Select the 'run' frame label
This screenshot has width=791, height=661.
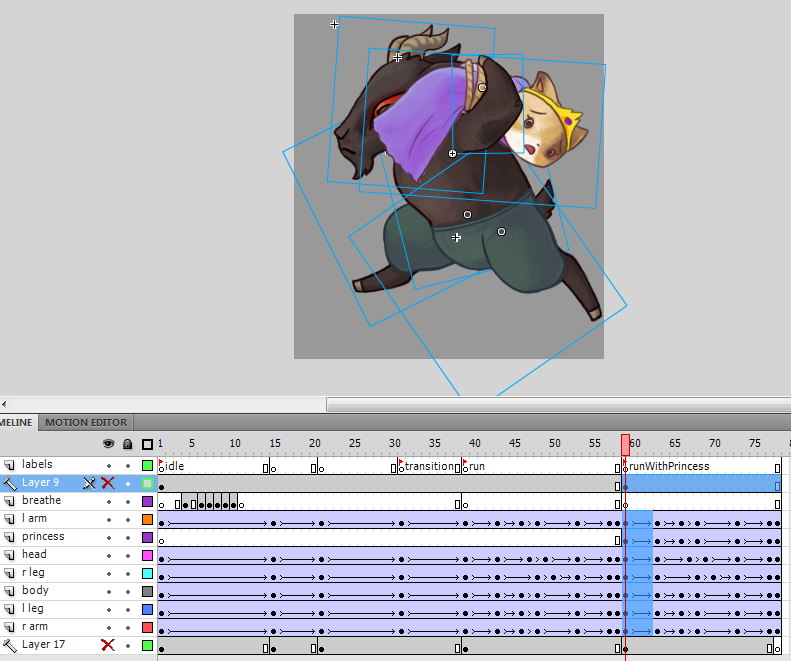click(477, 466)
